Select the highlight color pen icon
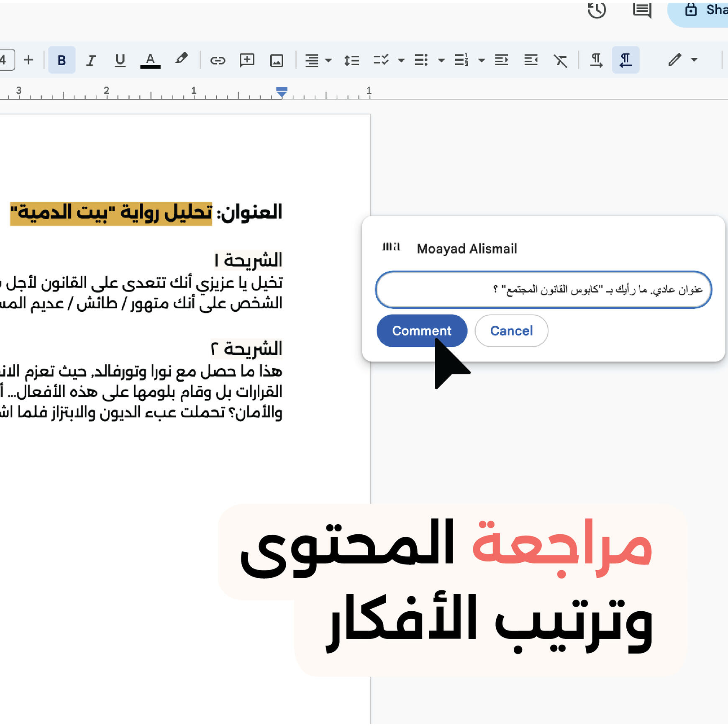This screenshot has width=728, height=728. click(181, 59)
